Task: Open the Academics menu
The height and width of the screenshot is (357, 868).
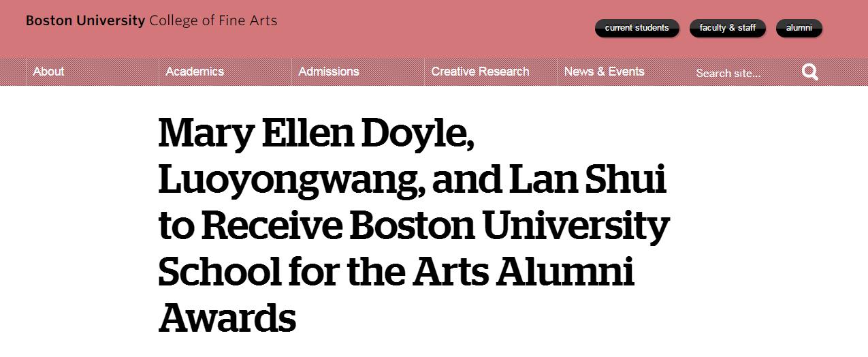Action: (x=195, y=72)
